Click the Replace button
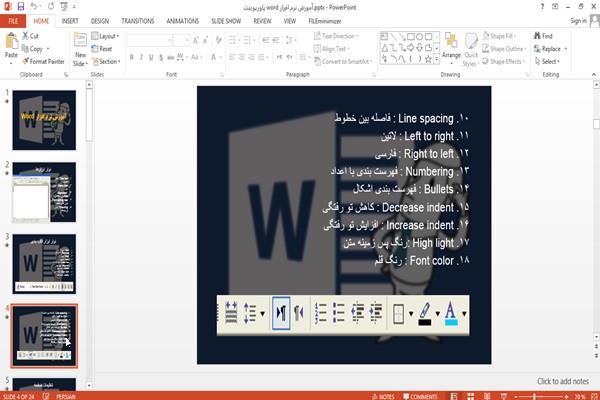This screenshot has height=400, width=600. click(x=550, y=49)
